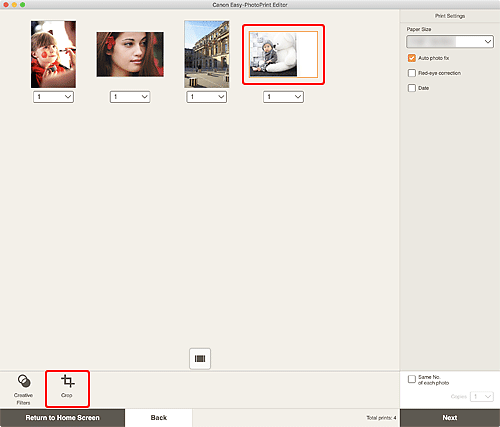Click the Next button

[450, 418]
